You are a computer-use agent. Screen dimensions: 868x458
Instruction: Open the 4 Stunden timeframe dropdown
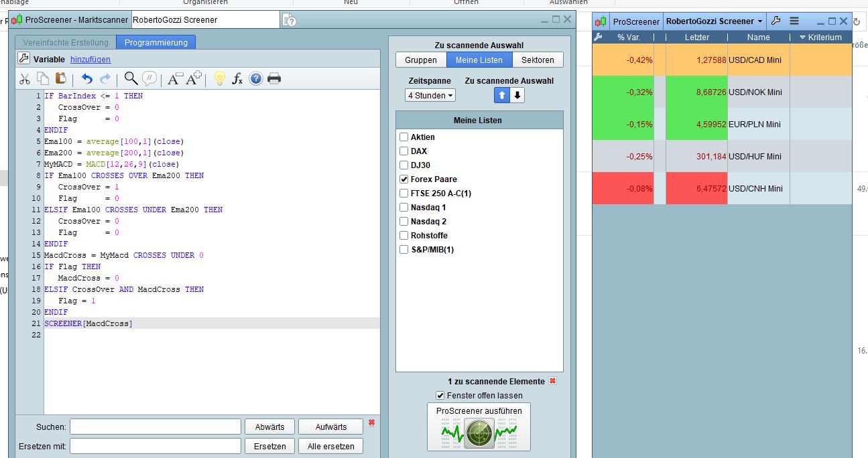click(x=430, y=96)
